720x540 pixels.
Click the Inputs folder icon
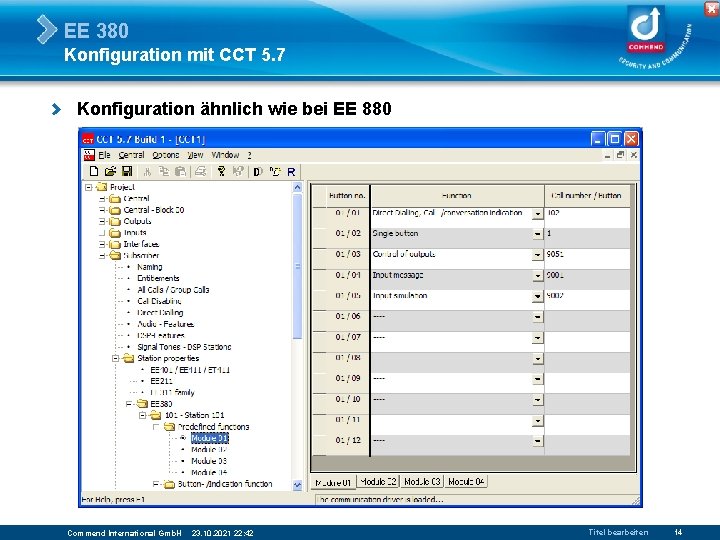[115, 233]
